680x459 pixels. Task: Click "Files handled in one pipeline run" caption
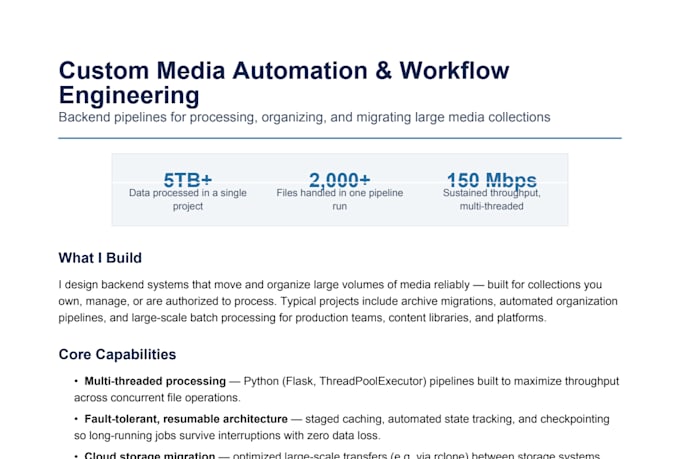click(x=340, y=199)
